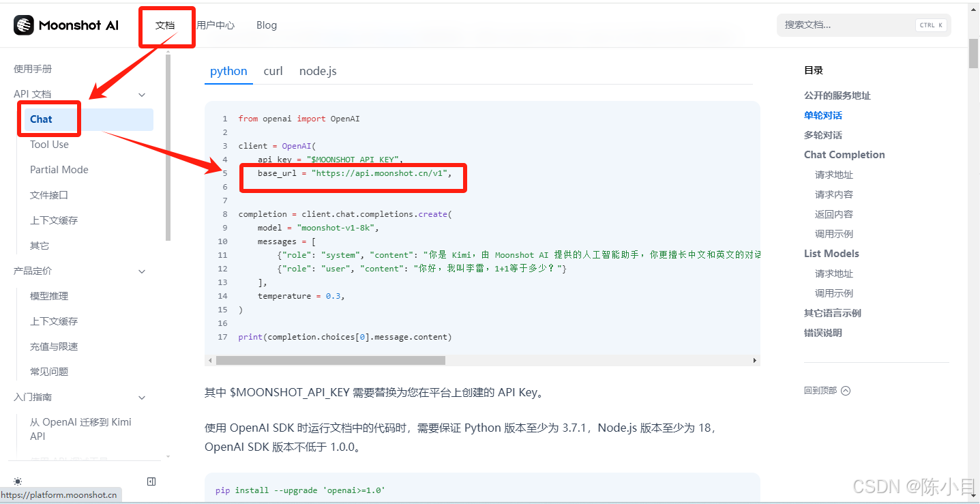Jump to List Models in the contents
Image resolution: width=980 pixels, height=504 pixels.
tap(831, 254)
